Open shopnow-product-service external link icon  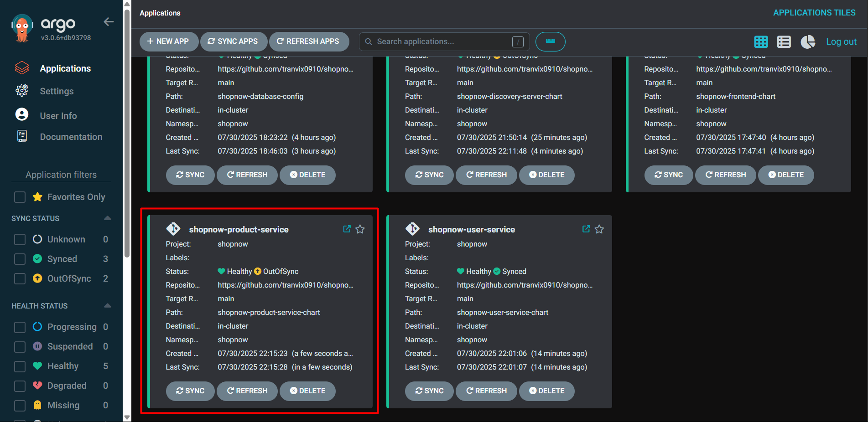[x=347, y=229]
